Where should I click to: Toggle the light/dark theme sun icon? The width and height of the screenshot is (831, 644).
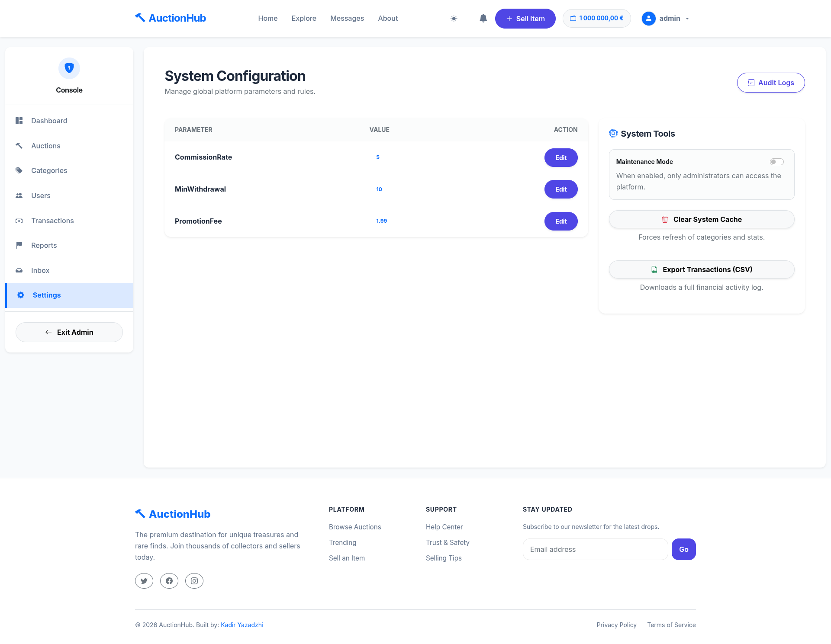click(x=454, y=19)
